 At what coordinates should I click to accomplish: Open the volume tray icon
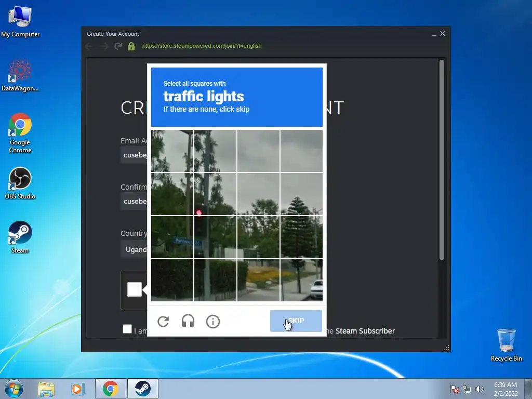point(479,389)
